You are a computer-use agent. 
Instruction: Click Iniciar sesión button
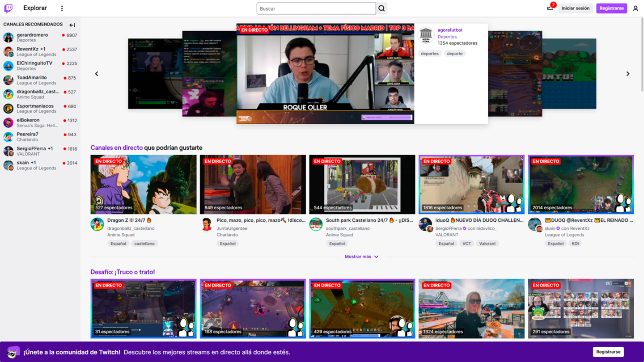[575, 8]
